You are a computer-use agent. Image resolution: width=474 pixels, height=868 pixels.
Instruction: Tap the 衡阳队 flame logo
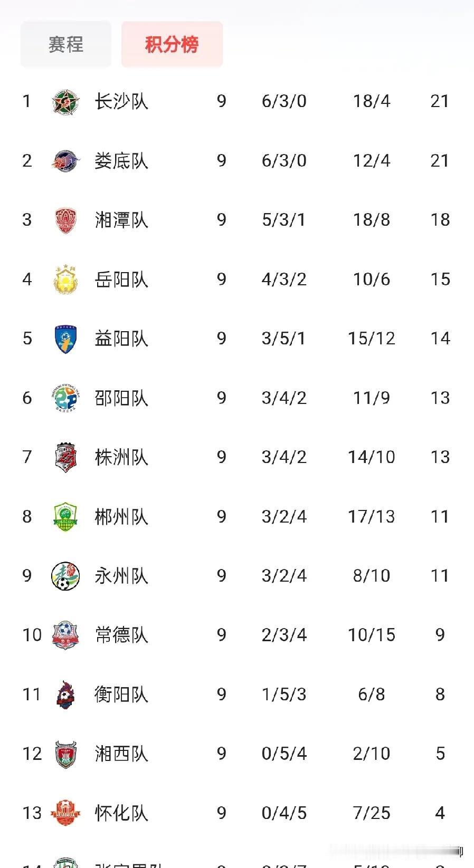(x=66, y=695)
